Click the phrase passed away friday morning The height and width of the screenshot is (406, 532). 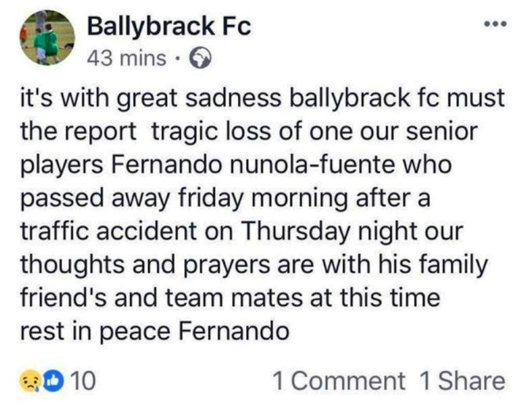(184, 199)
